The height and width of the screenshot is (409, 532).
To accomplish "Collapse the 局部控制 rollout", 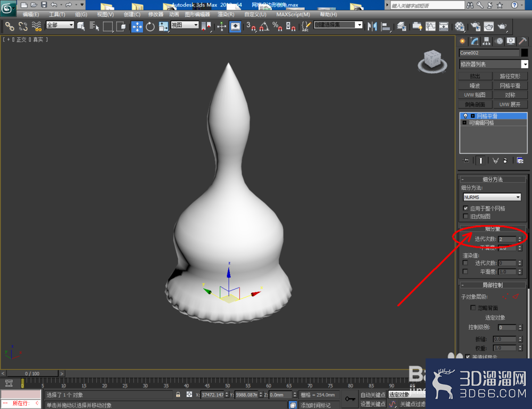I will [493, 285].
